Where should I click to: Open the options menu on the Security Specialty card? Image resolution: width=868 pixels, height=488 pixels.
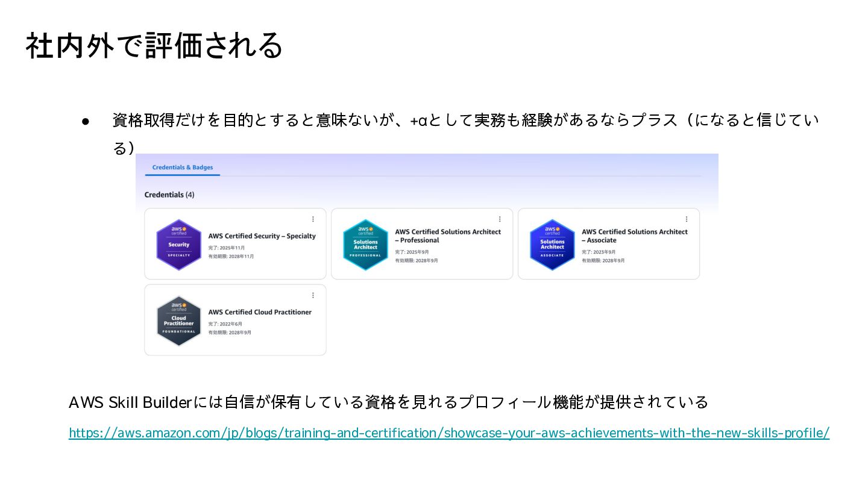313,219
